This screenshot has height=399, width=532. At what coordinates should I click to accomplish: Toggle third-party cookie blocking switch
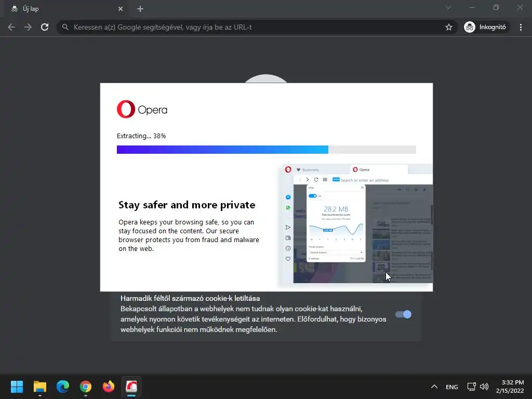(403, 314)
